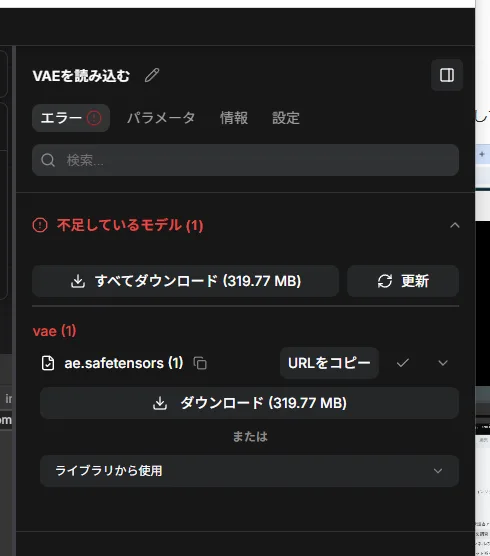The width and height of the screenshot is (490, 556).
Task: Expand ae.safetensors row chevron
Action: click(x=443, y=363)
